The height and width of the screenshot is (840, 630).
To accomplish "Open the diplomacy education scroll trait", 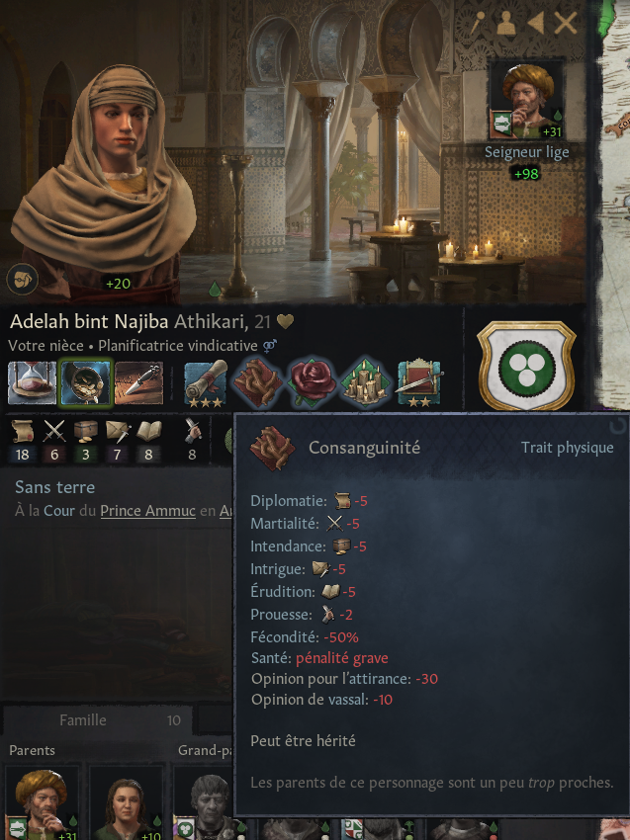I will pyautogui.click(x=206, y=383).
